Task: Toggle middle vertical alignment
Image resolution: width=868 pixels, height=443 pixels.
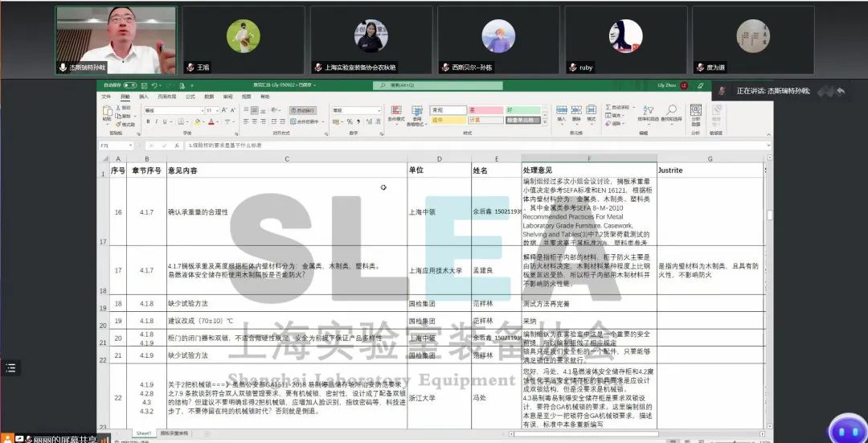Action: 255,110
